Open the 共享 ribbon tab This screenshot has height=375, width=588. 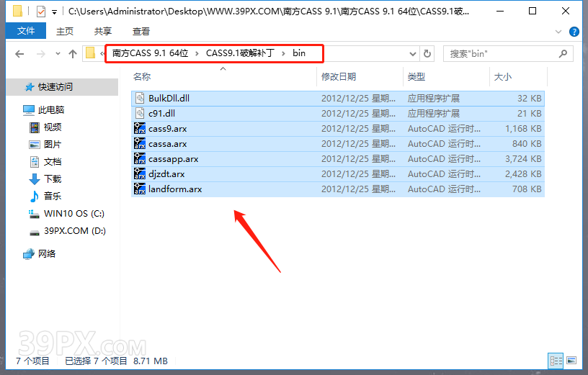point(103,31)
